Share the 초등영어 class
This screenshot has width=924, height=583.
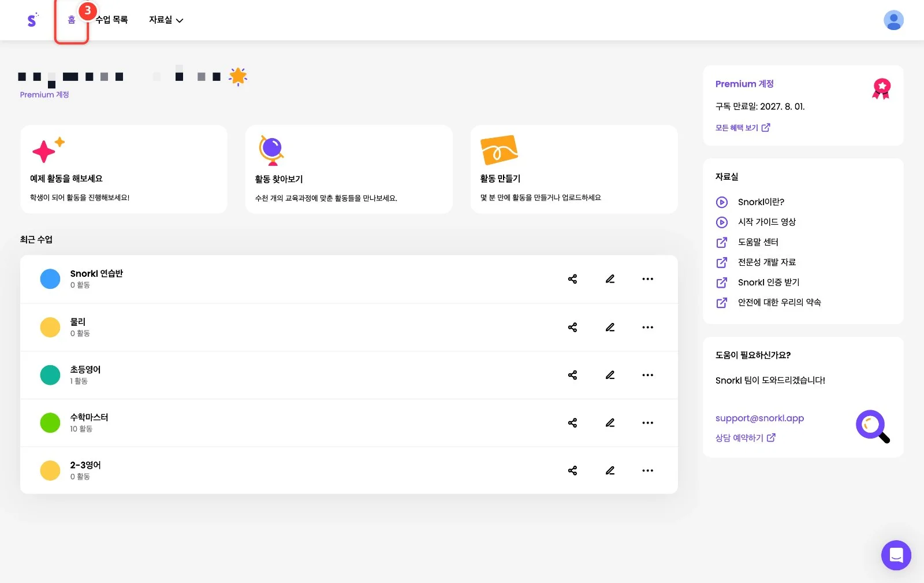pyautogui.click(x=572, y=375)
